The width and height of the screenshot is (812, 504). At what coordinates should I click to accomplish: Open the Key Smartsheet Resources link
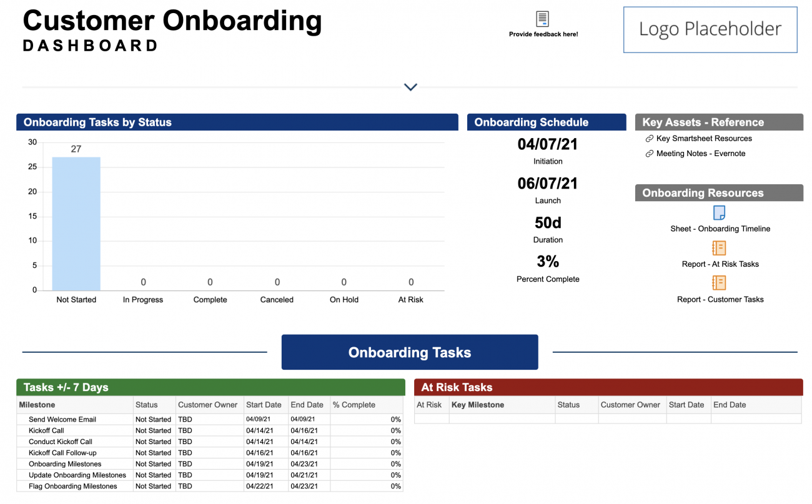pos(704,139)
